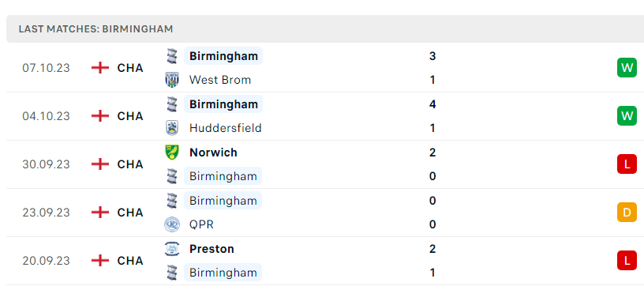644x290 pixels.
Task: Open the Norwich team link
Action: tap(213, 153)
